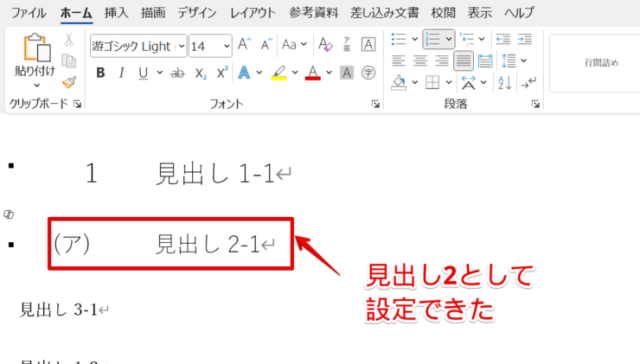Open text effects dropdown arrow

pos(259,73)
